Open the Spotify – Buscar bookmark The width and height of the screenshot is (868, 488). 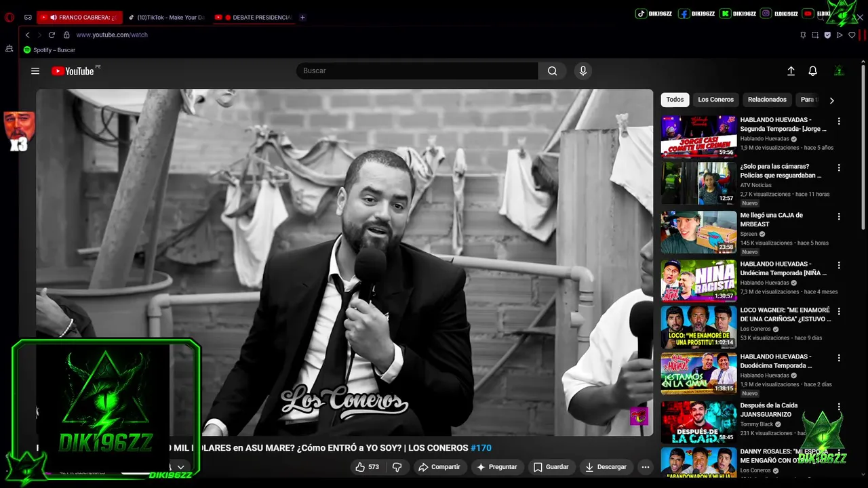(50, 50)
